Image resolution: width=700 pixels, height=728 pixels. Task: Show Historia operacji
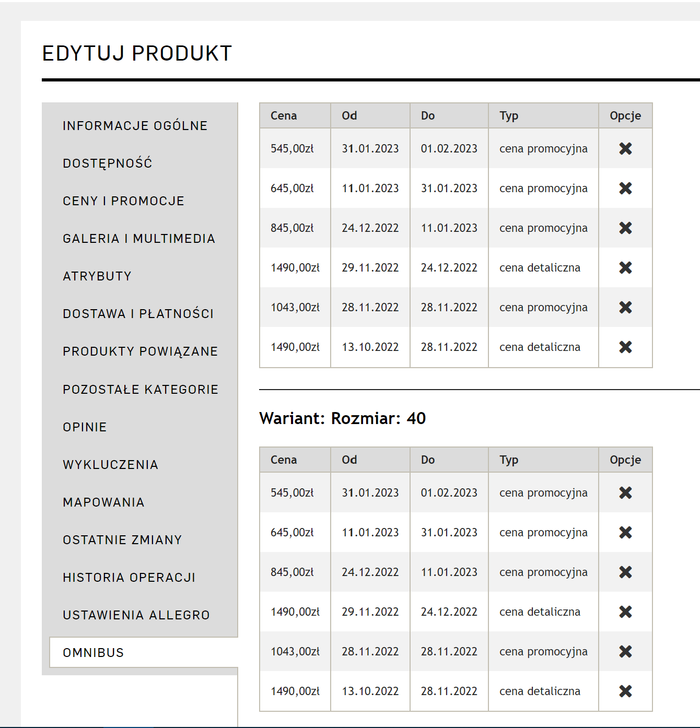tap(129, 578)
